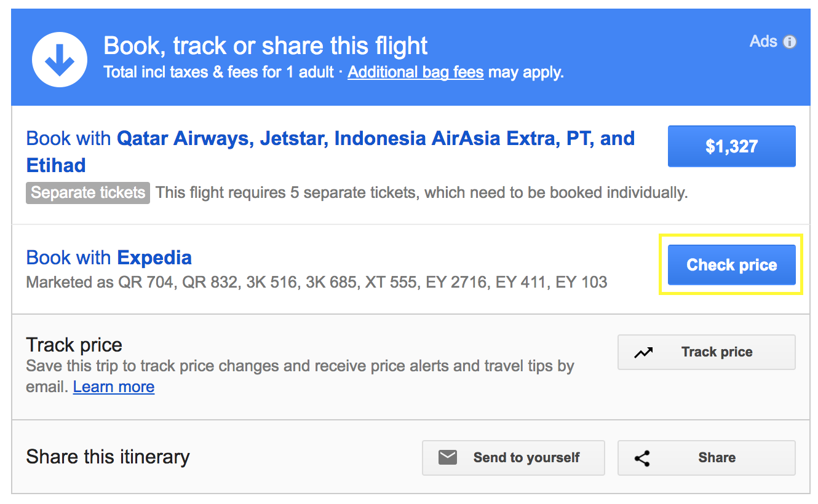Open the Ads info icon
This screenshot has height=504, width=818.
click(x=790, y=42)
